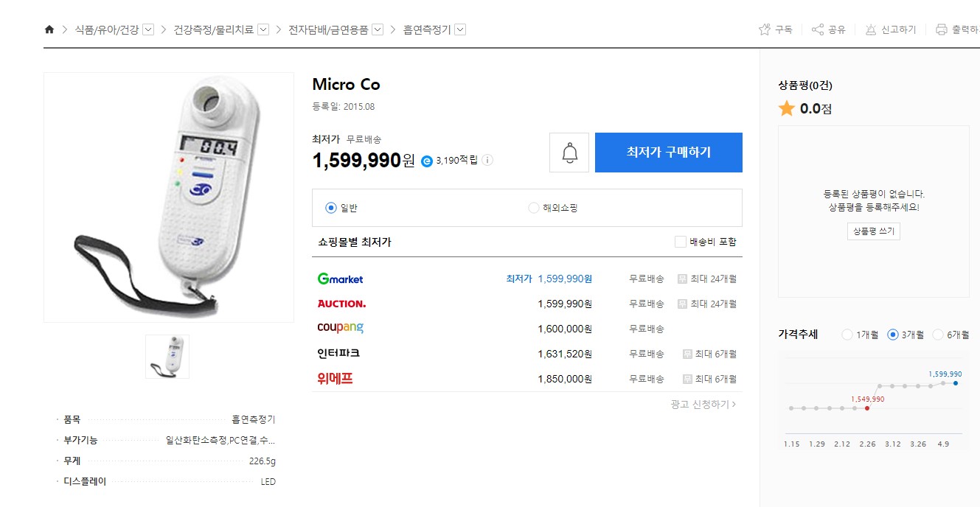Click the printer 출력 icon

[942, 29]
